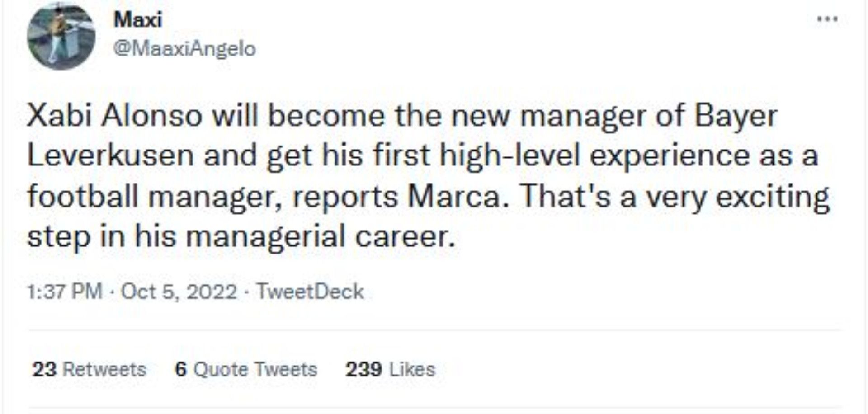
Task: Click Maxi's round profile avatar
Action: tap(61, 36)
